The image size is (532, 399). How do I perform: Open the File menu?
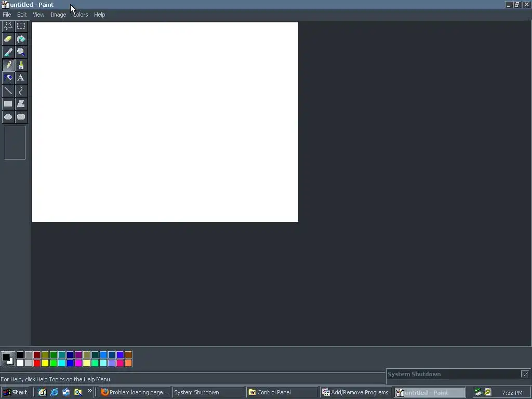tap(7, 15)
